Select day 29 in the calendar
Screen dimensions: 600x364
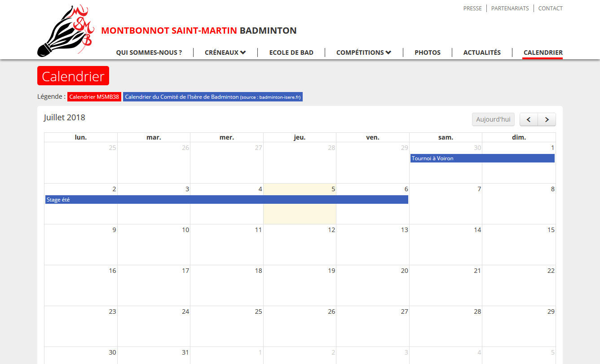[519, 326]
